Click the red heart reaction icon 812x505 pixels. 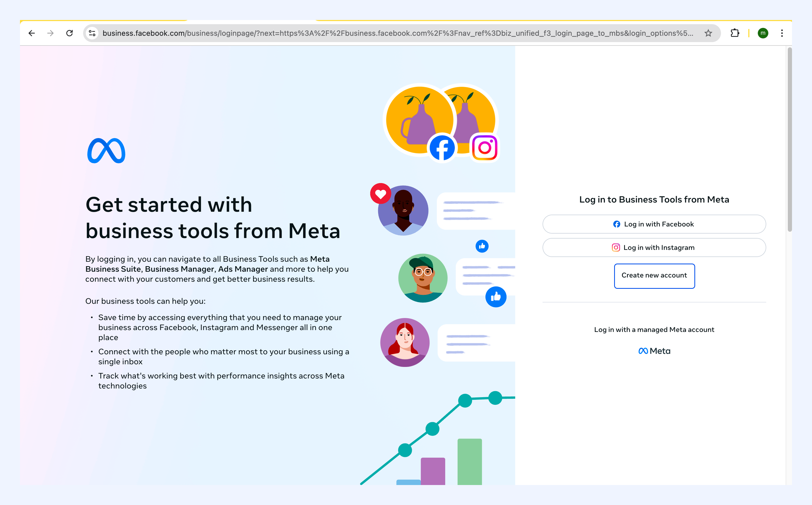point(380,194)
